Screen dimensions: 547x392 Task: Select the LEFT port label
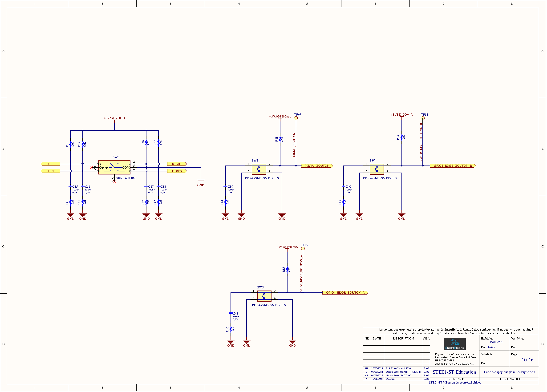coord(50,171)
